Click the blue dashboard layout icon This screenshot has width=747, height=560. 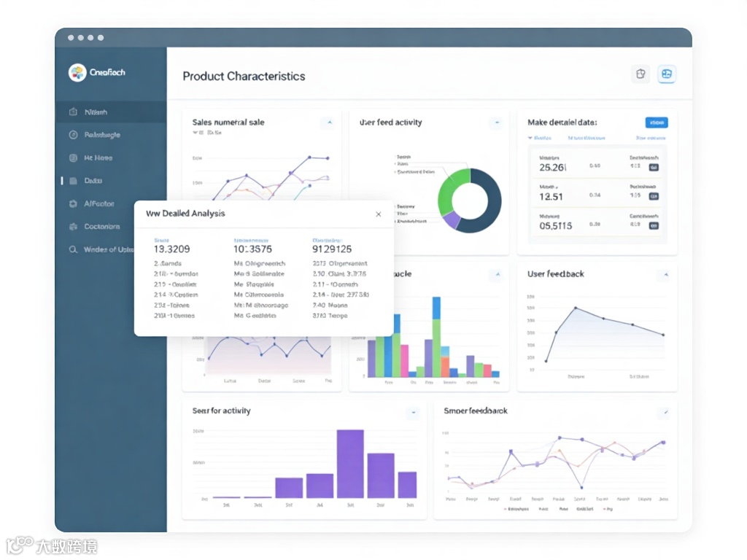pyautogui.click(x=667, y=74)
